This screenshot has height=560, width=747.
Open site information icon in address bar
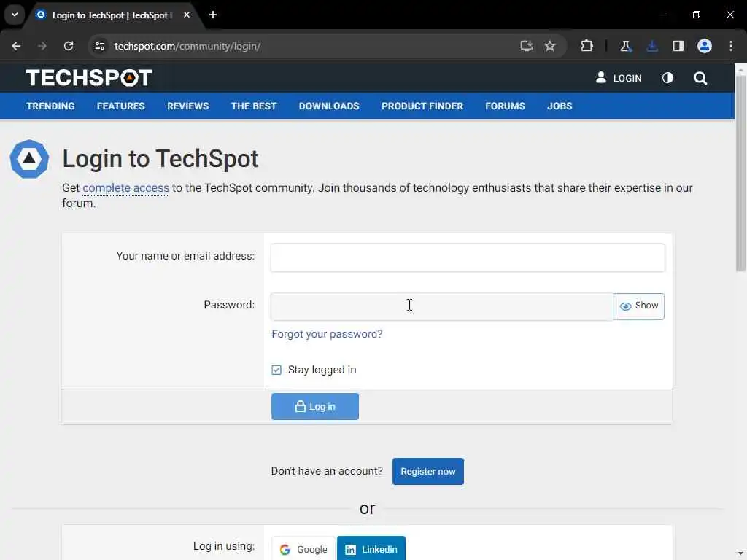(x=99, y=46)
